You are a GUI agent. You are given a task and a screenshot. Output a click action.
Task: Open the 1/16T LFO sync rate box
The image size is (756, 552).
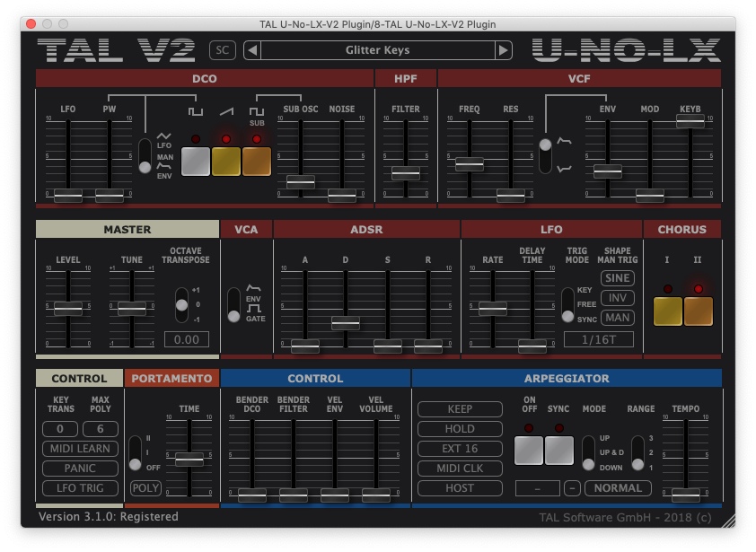click(x=599, y=339)
